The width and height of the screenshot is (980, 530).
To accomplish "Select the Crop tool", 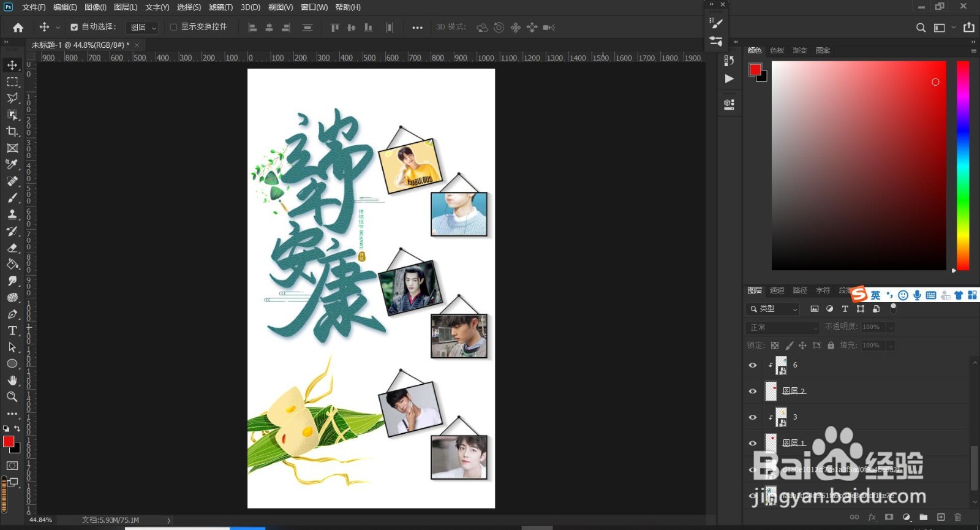I will [12, 131].
